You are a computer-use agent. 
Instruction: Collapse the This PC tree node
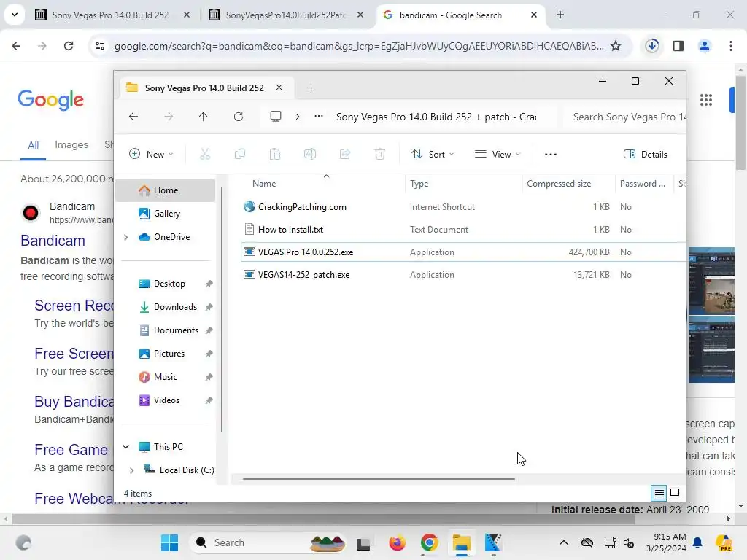125,447
